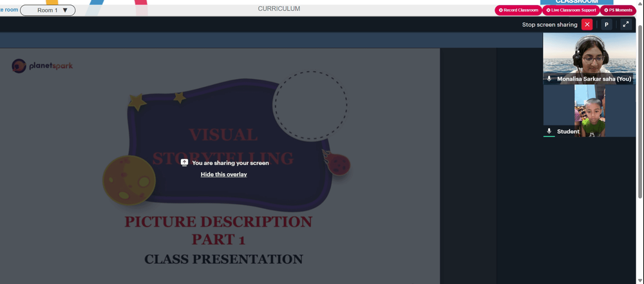Viewport: 644px width, 284px height.
Task: Switch to the CLASSROOM tab
Action: click(x=576, y=2)
